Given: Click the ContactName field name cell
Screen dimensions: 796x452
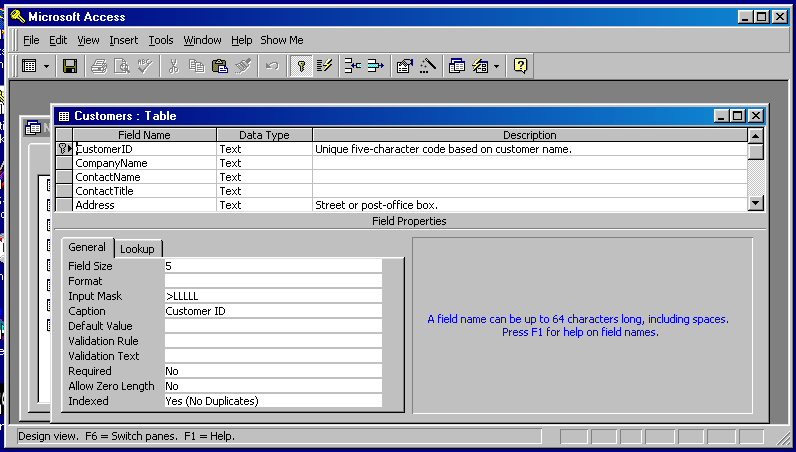Looking at the screenshot, I should [145, 177].
